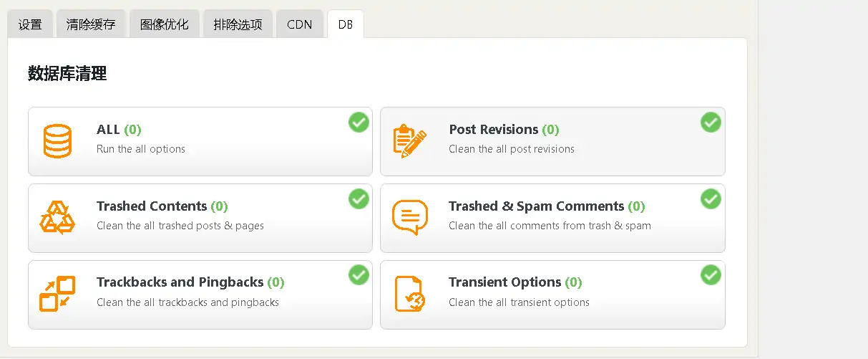The height and width of the screenshot is (359, 868).
Task: Click the orange database ALL icon
Action: [x=57, y=141]
